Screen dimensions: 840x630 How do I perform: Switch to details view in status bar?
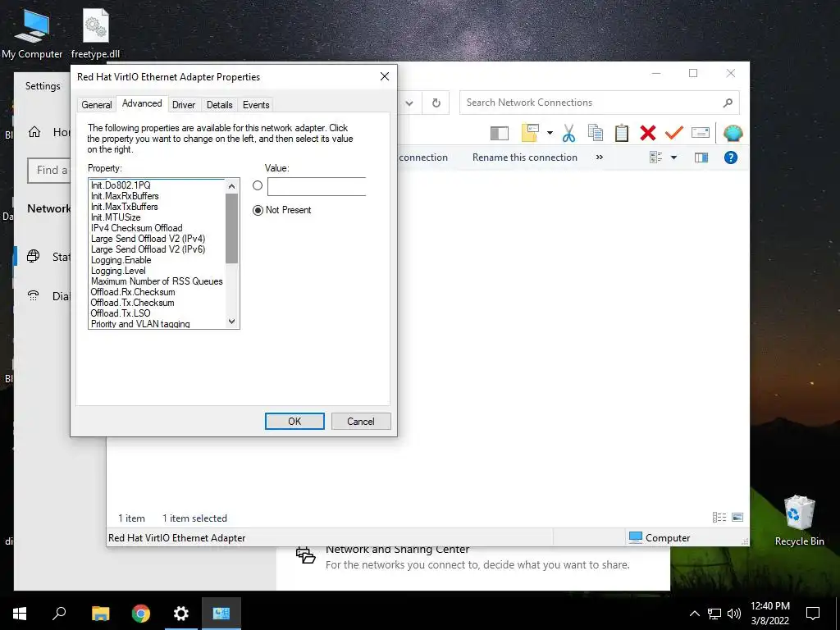click(x=719, y=517)
